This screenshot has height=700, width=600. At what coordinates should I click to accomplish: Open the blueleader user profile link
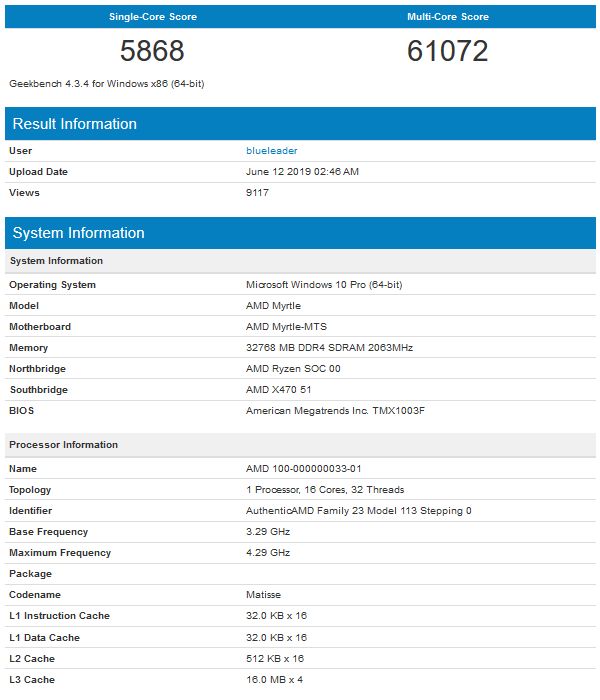point(271,151)
